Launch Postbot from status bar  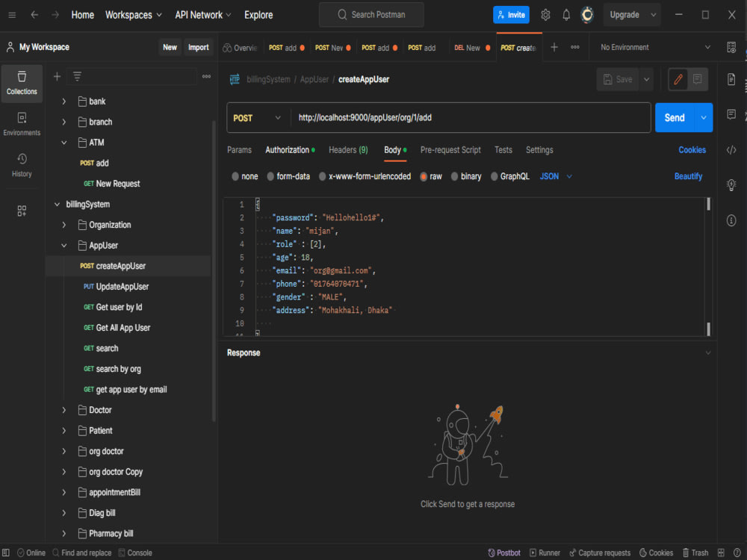504,553
